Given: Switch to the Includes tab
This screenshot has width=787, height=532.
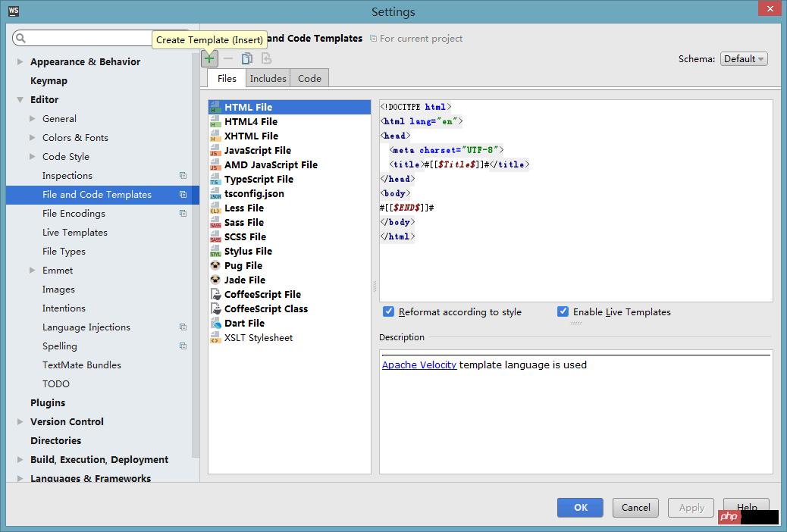Looking at the screenshot, I should pyautogui.click(x=268, y=78).
